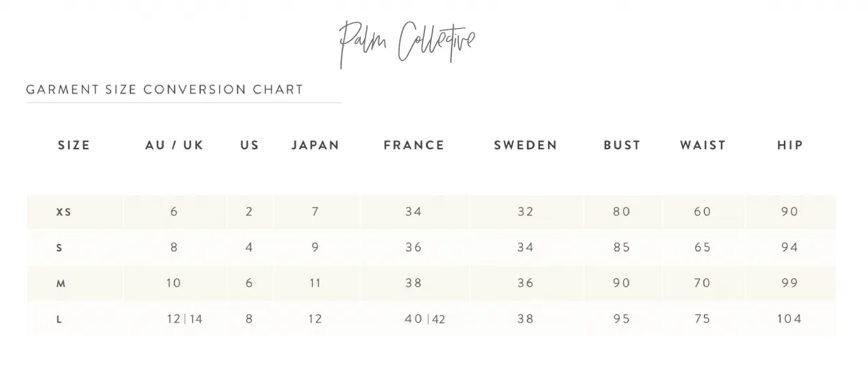Select the M size row label
Image resolution: width=868 pixels, height=370 pixels.
[61, 284]
